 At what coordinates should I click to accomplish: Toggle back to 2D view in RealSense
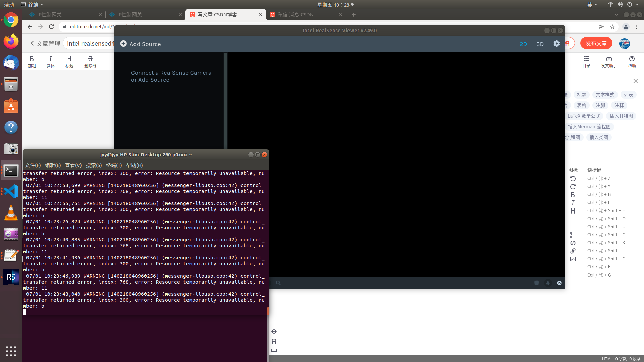click(x=523, y=44)
